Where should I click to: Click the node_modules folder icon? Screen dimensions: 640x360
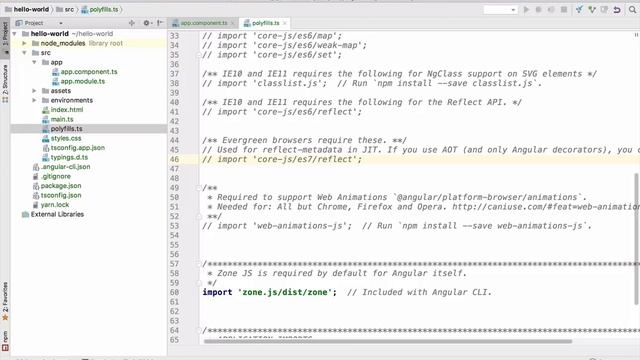click(36, 43)
